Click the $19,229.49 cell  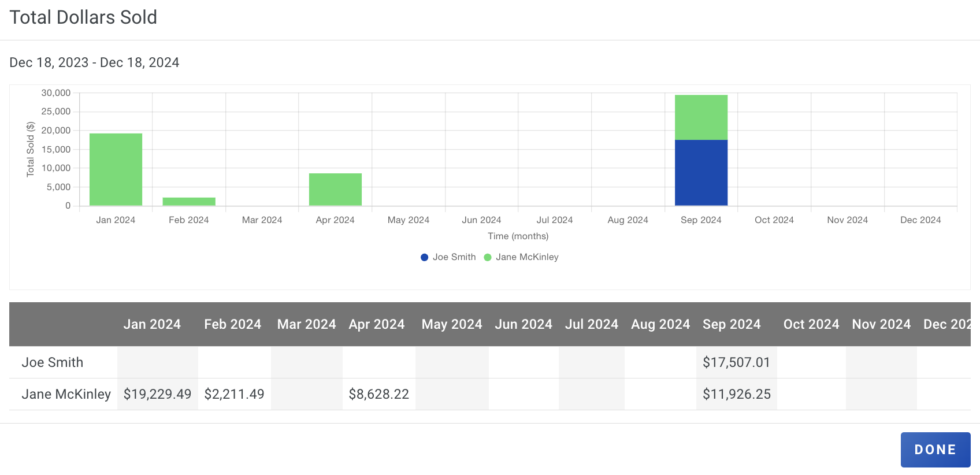pyautogui.click(x=157, y=394)
